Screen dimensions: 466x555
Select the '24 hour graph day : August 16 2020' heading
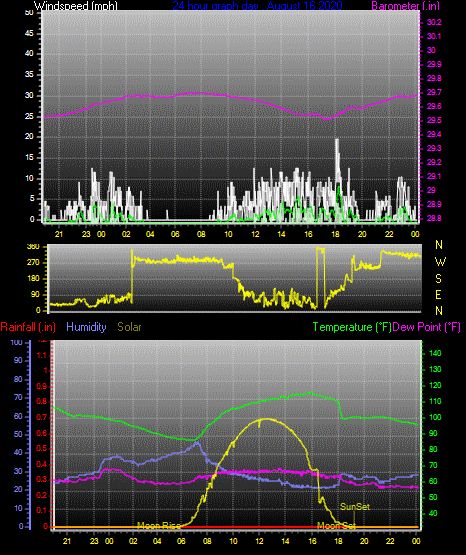pos(257,5)
